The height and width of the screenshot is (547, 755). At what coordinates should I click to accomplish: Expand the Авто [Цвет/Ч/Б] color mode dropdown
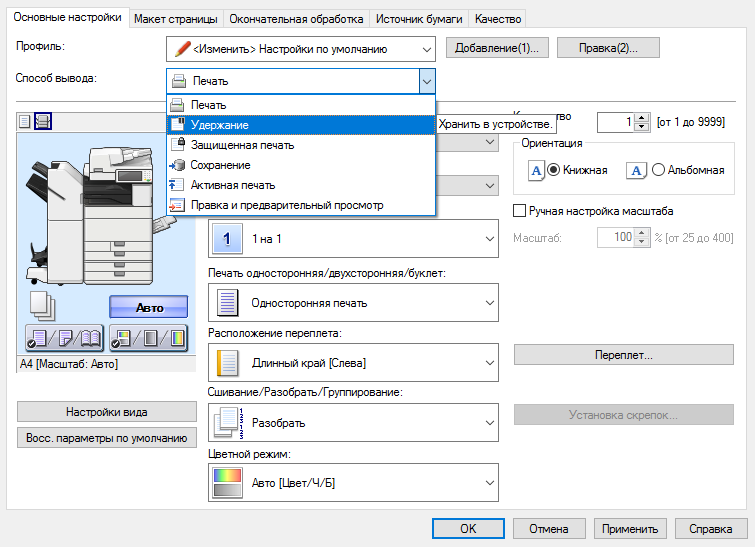point(353,482)
